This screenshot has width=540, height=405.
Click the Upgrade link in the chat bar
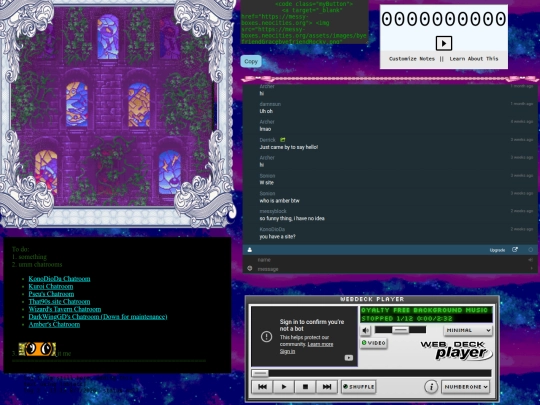(497, 250)
